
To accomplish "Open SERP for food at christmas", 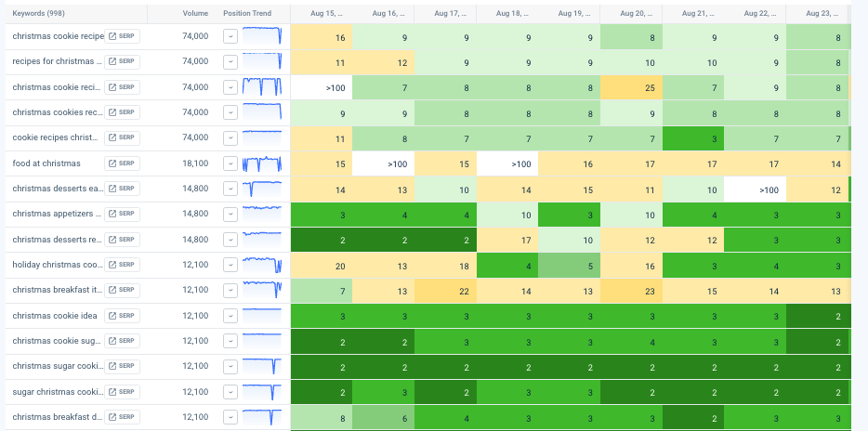I will (122, 163).
